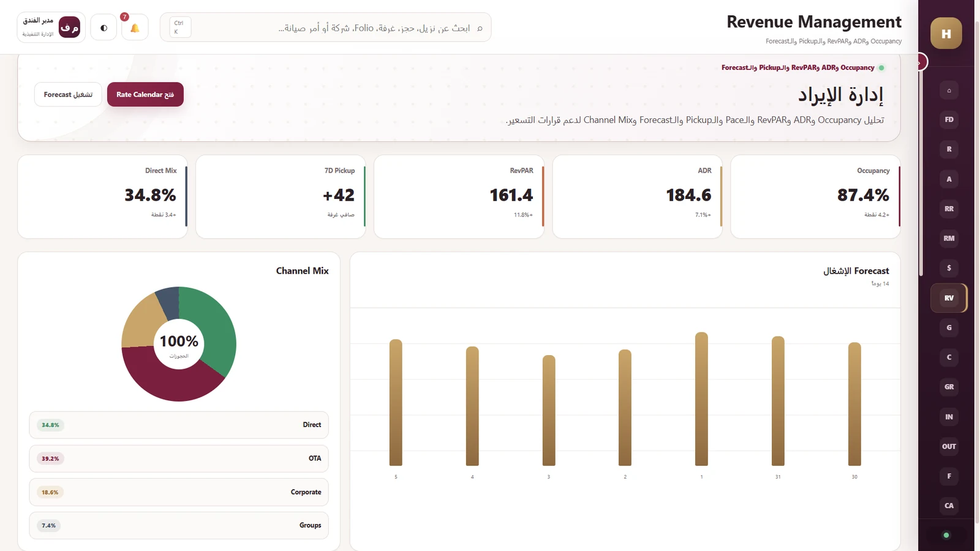Open the $ sidebar module
Image resolution: width=980 pixels, height=551 pixels.
click(x=949, y=268)
